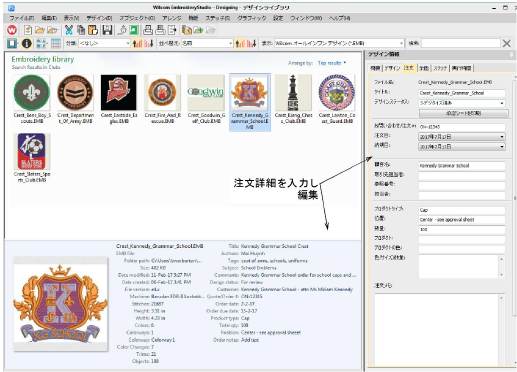Switch to the 注文 order tab
517x372 pixels.
pyautogui.click(x=409, y=68)
